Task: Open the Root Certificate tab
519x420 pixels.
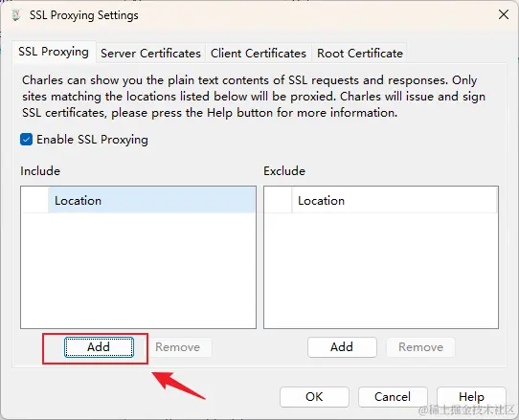Action: point(360,53)
